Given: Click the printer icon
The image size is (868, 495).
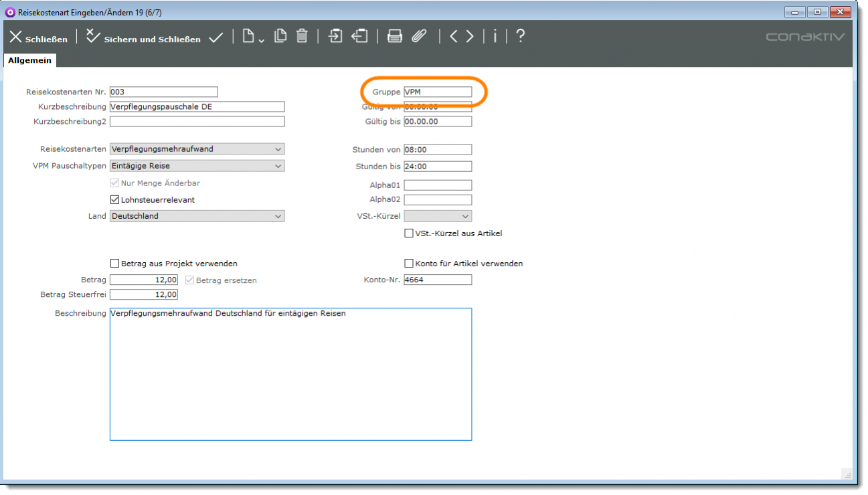Looking at the screenshot, I should click(395, 37).
